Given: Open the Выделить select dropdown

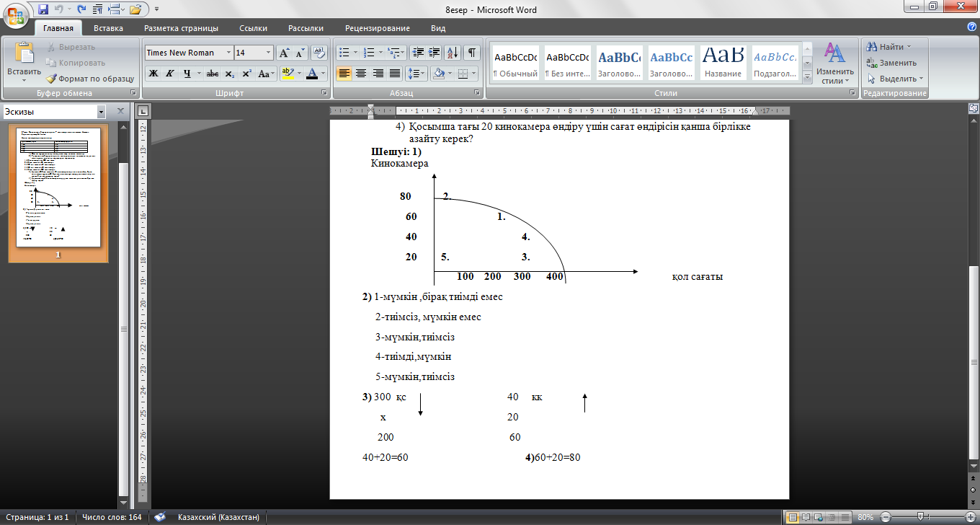Looking at the screenshot, I should [895, 79].
